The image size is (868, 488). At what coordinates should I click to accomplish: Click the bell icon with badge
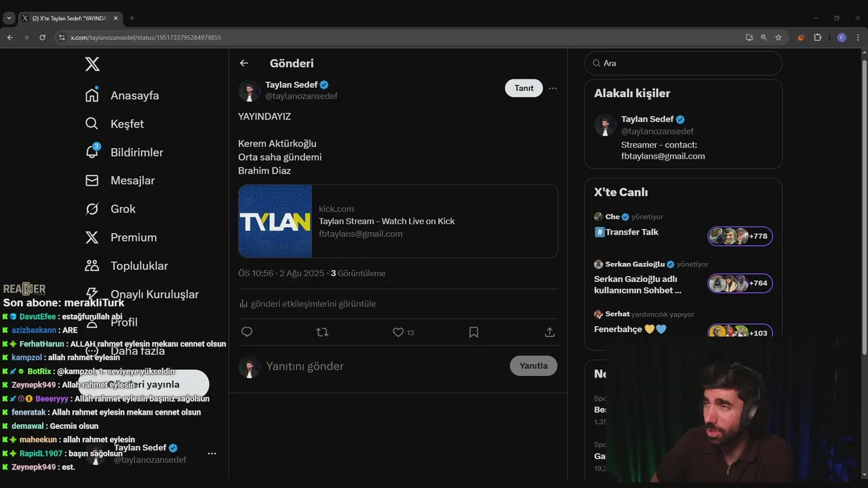[92, 152]
